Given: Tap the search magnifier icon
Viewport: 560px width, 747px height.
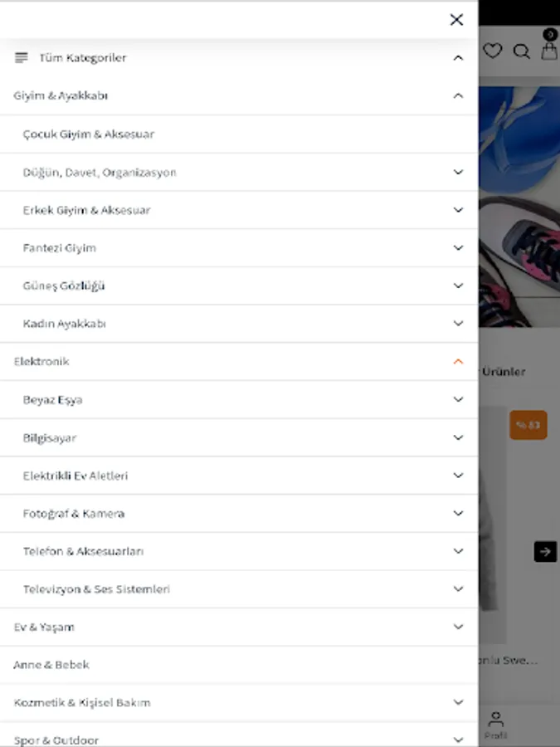Looking at the screenshot, I should [x=522, y=51].
